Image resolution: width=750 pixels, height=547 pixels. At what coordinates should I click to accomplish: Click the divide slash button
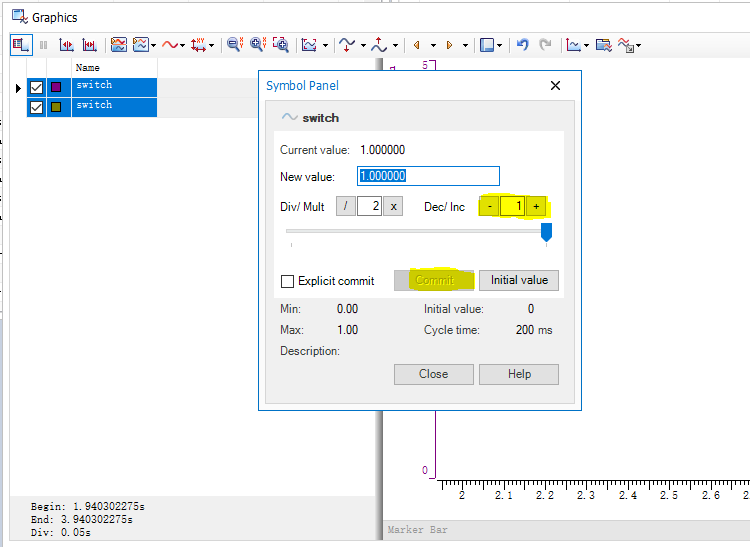(345, 206)
